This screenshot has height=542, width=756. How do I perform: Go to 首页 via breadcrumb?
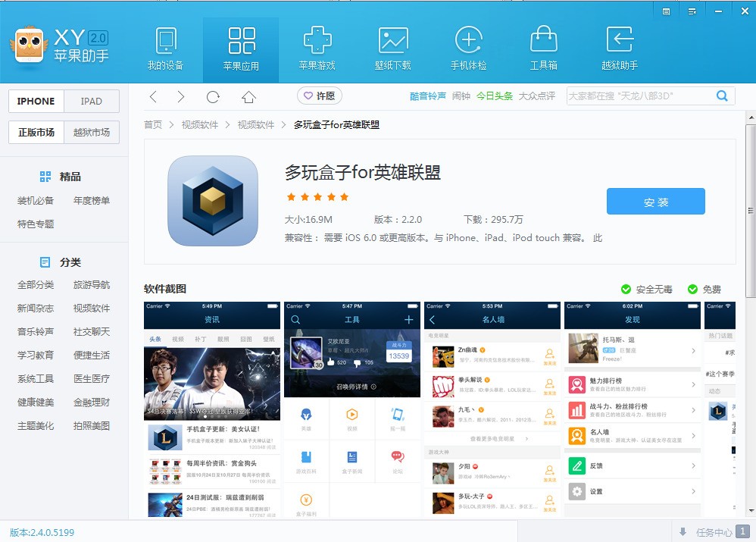tap(153, 124)
